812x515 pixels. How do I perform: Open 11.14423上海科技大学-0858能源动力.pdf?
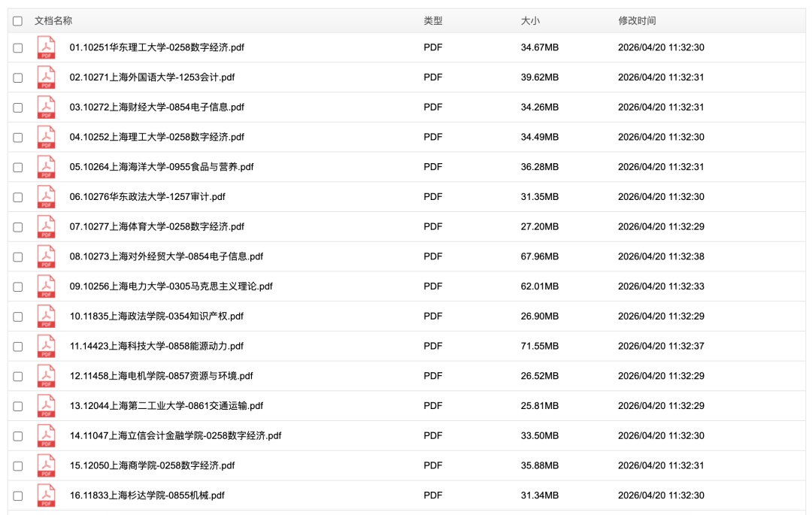click(156, 346)
